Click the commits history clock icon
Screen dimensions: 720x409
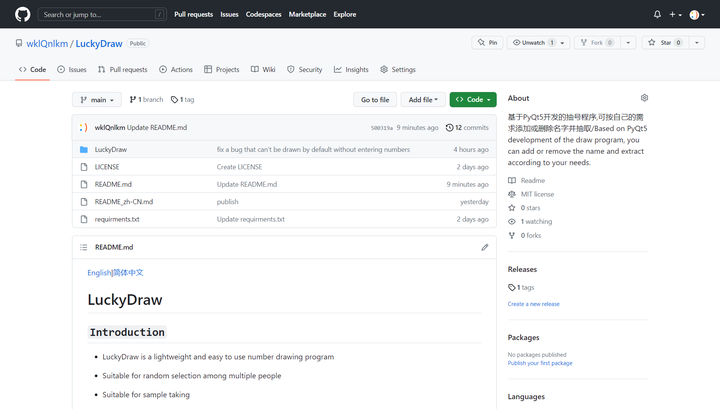tap(450, 128)
